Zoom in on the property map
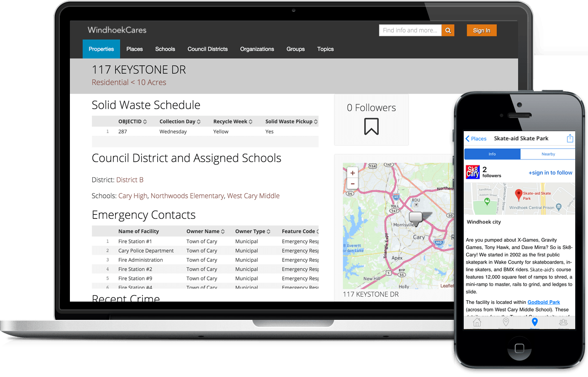Image resolution: width=588 pixels, height=377 pixels. pyautogui.click(x=352, y=173)
